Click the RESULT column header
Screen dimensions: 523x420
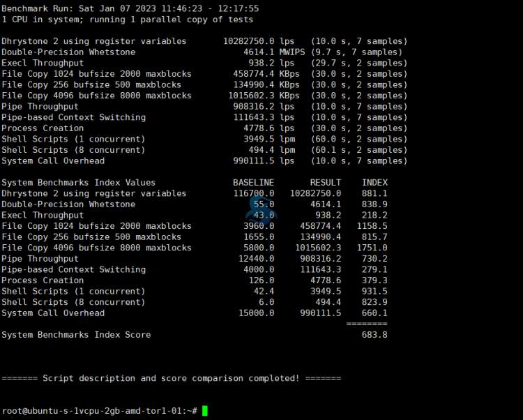coord(326,183)
